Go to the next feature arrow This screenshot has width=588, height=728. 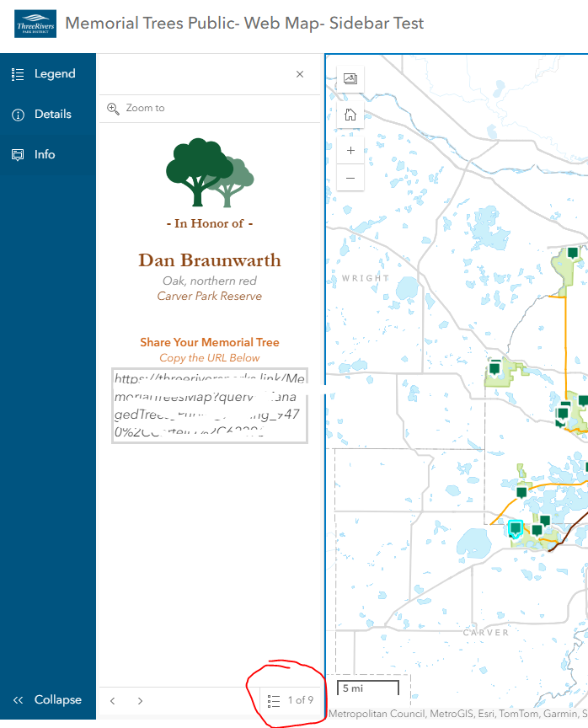point(140,701)
